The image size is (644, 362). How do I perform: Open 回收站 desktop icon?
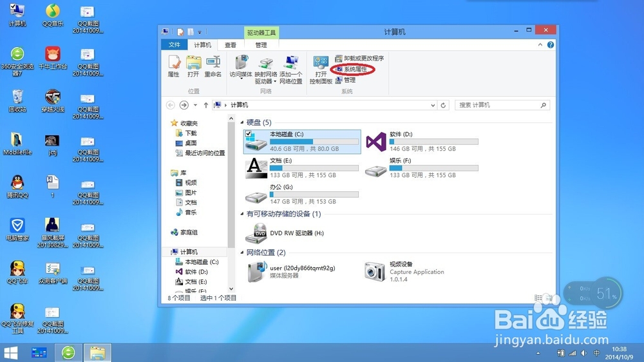(17, 100)
